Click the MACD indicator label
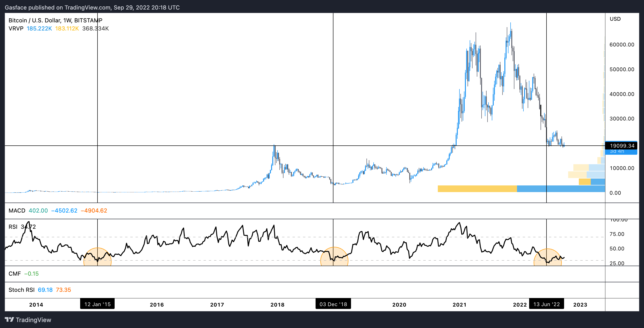This screenshot has width=644, height=328. tap(17, 211)
